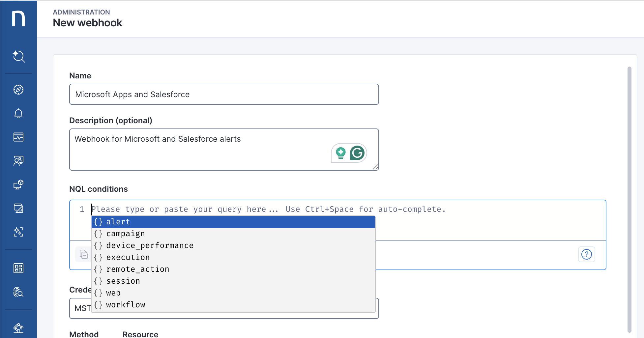The height and width of the screenshot is (338, 644).
Task: Open the compass Investigations icon
Action: click(x=18, y=90)
